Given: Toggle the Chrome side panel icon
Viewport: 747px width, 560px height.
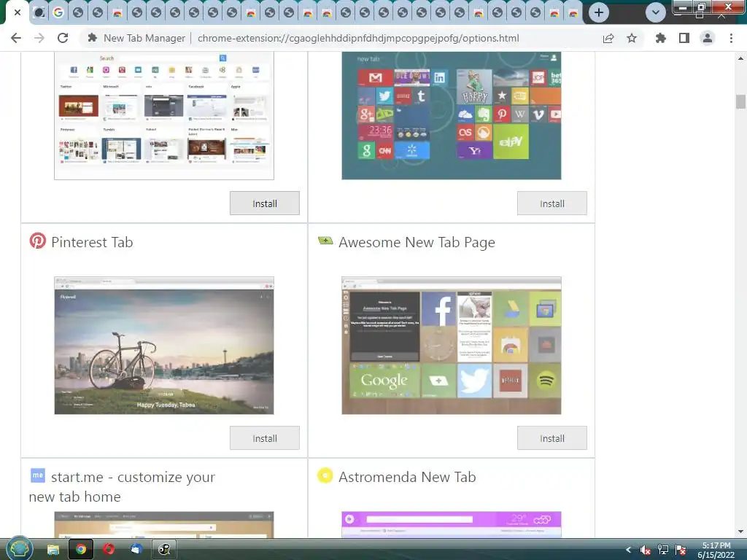Looking at the screenshot, I should pyautogui.click(x=684, y=38).
